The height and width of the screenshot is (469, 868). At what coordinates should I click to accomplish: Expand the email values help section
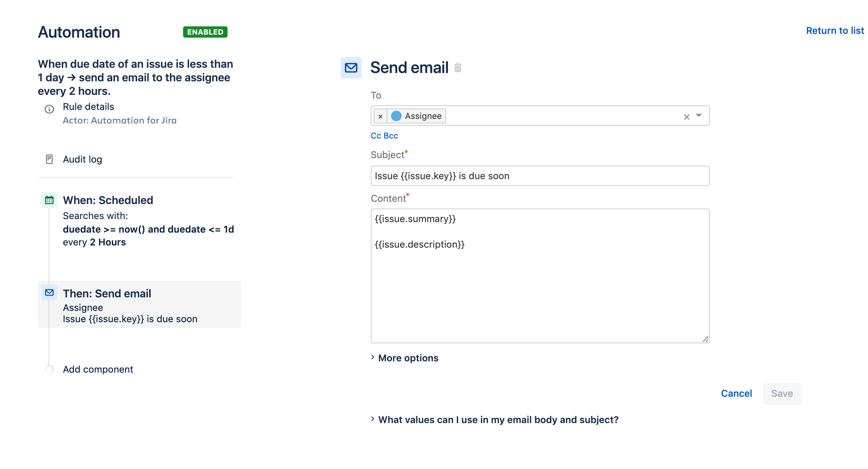point(498,420)
